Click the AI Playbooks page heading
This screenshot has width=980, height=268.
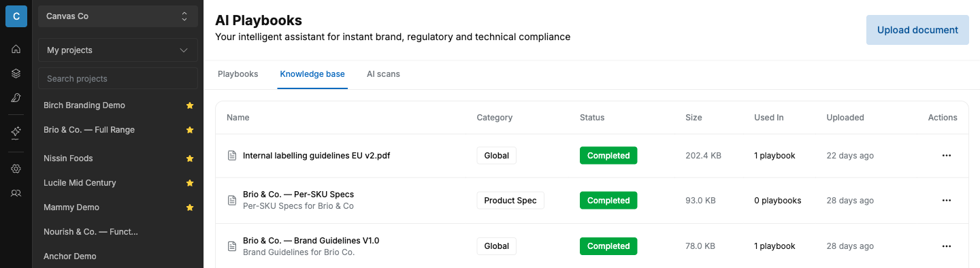tap(259, 20)
